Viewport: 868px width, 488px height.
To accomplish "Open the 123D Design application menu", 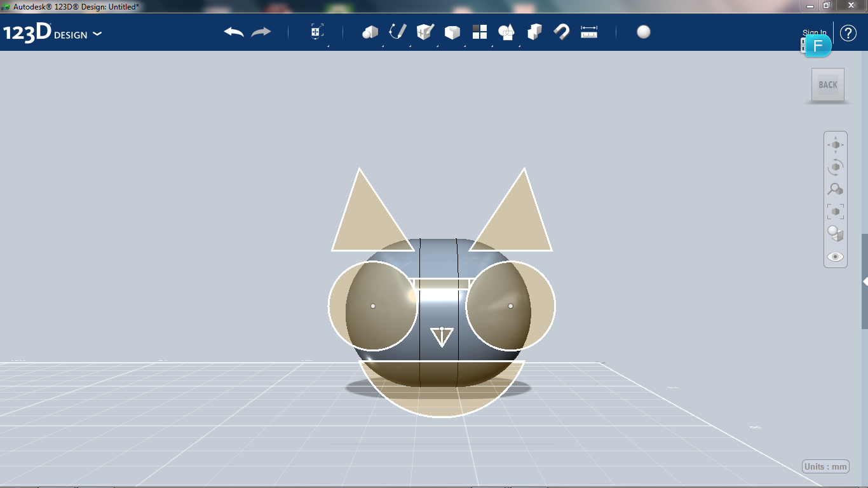I will [52, 33].
